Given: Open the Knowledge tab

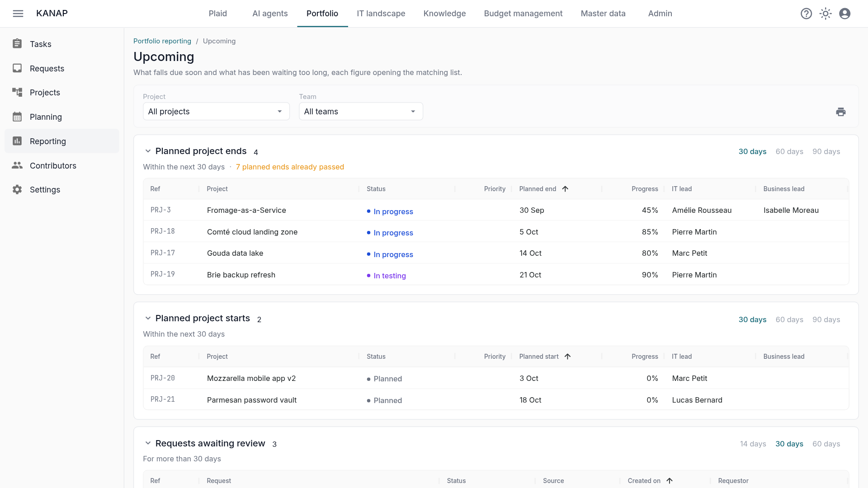Looking at the screenshot, I should coord(444,14).
